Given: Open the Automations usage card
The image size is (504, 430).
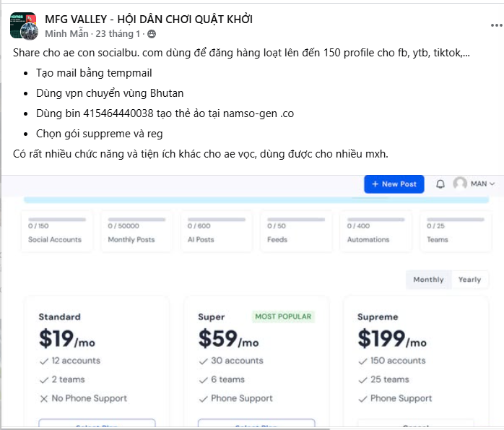Looking at the screenshot, I should (x=375, y=231).
